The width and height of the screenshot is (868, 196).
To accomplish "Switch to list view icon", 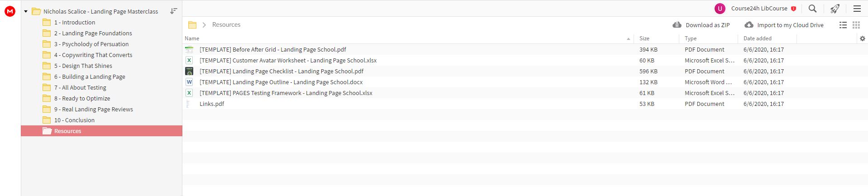I will coord(843,25).
